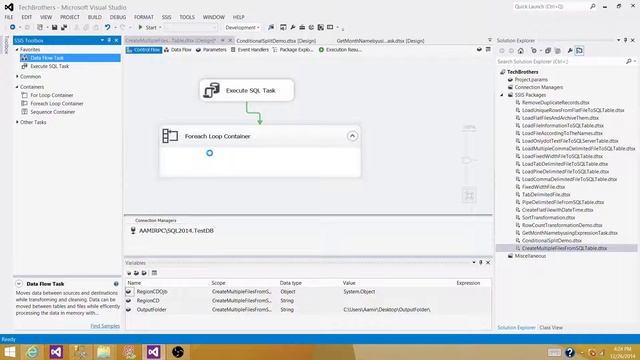The width and height of the screenshot is (640, 360).
Task: Adjust the canvas zoom slider
Action: pyautogui.click(x=468, y=160)
